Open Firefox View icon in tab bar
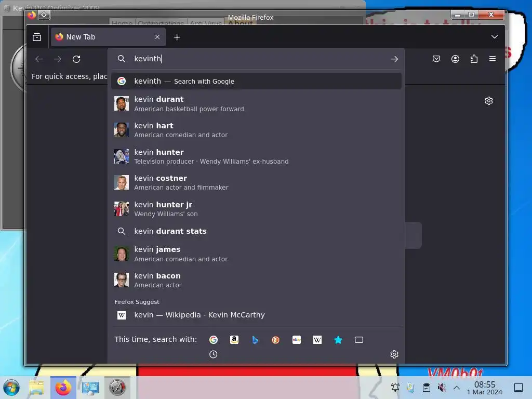The height and width of the screenshot is (399, 532). [37, 37]
